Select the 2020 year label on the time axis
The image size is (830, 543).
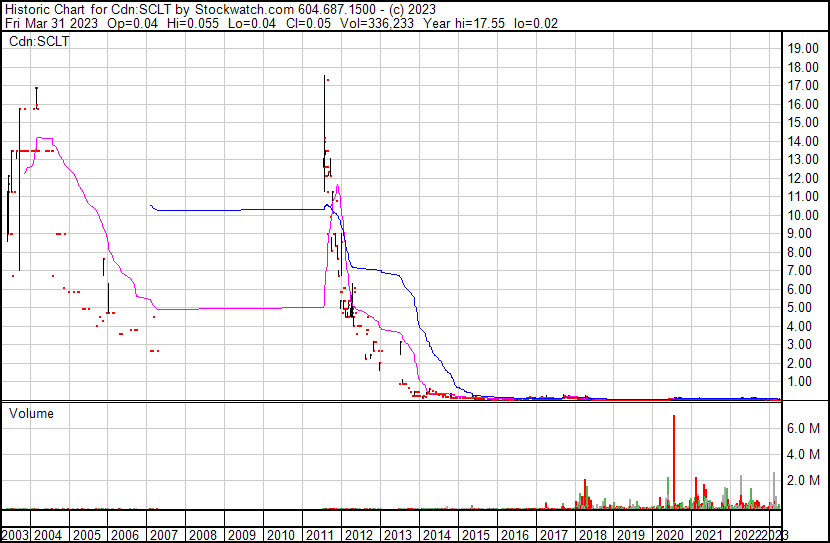pos(667,534)
